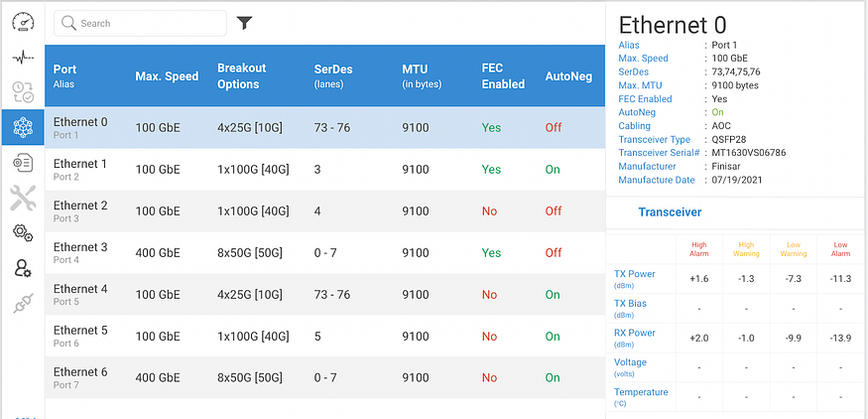Open the wrench and screwdriver tools icon
The height and width of the screenshot is (419, 868).
(23, 198)
